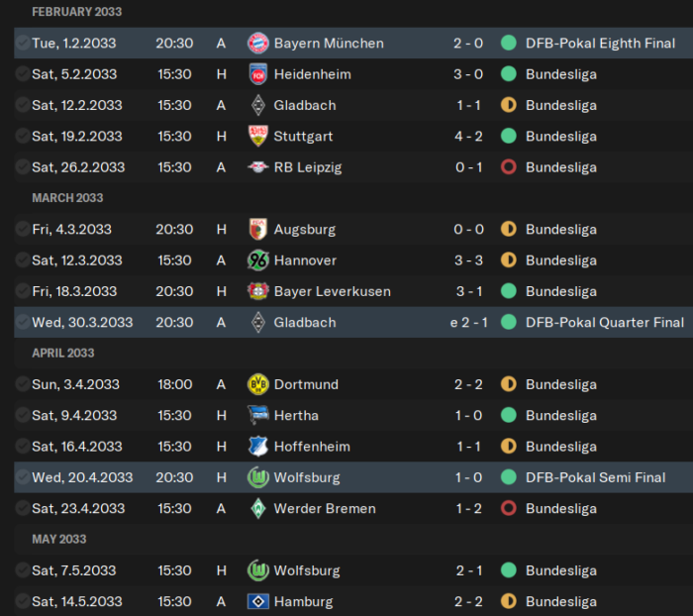Toggle the checkmark beside Sat, 14.5.2033 fixture
The image size is (693, 616).
pyautogui.click(x=22, y=601)
